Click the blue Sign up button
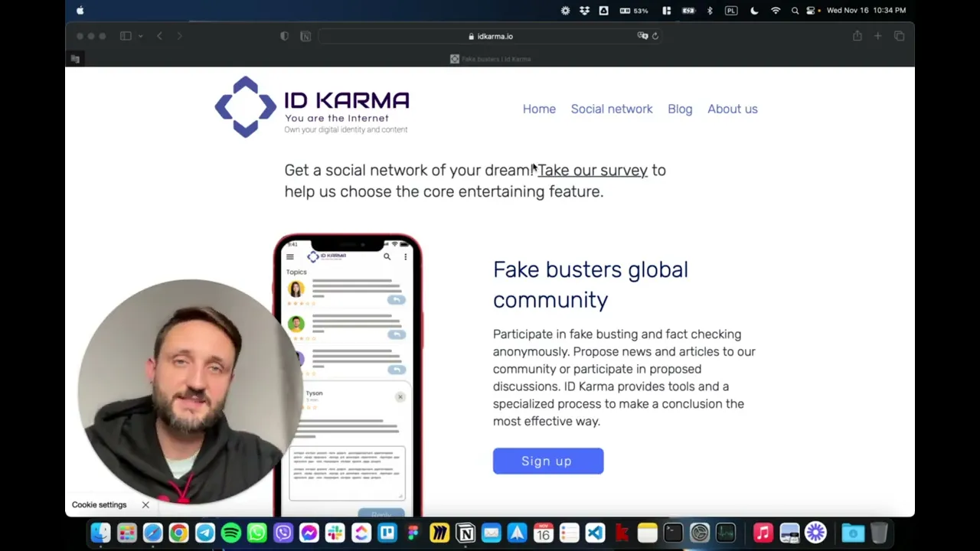The width and height of the screenshot is (980, 551). pyautogui.click(x=548, y=461)
